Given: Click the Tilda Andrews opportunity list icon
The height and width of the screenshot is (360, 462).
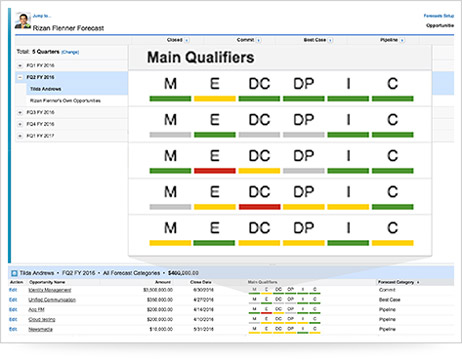Looking at the screenshot, I should point(14,273).
